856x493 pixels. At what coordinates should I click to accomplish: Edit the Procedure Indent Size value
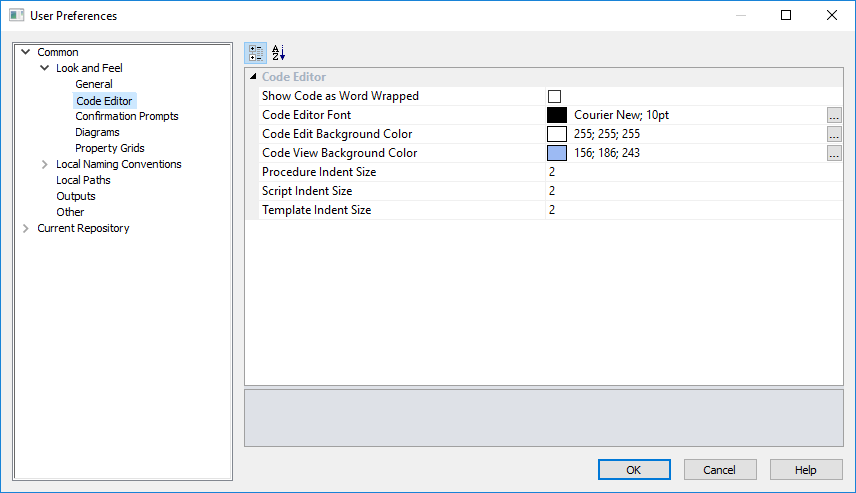[690, 172]
